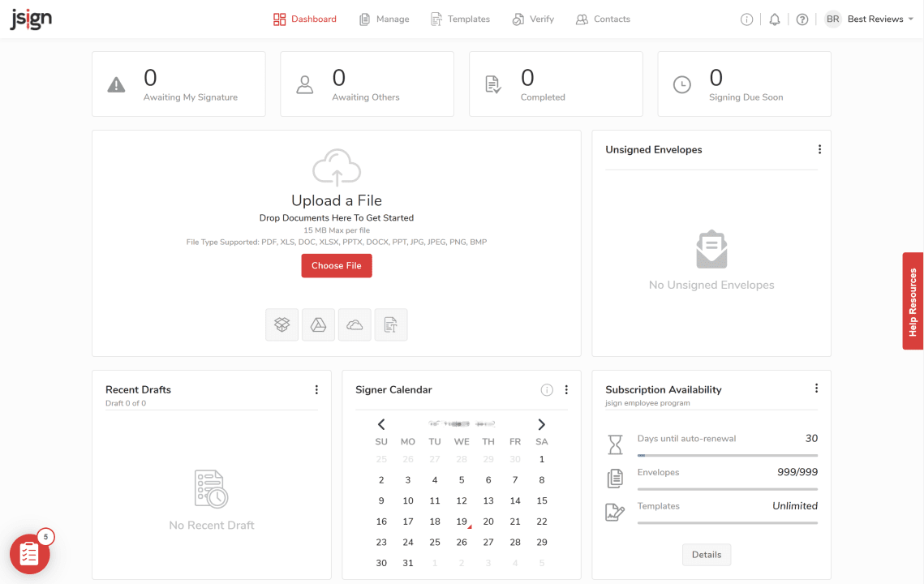Select the text document upload option
Screen dimensions: 924x584
click(391, 324)
